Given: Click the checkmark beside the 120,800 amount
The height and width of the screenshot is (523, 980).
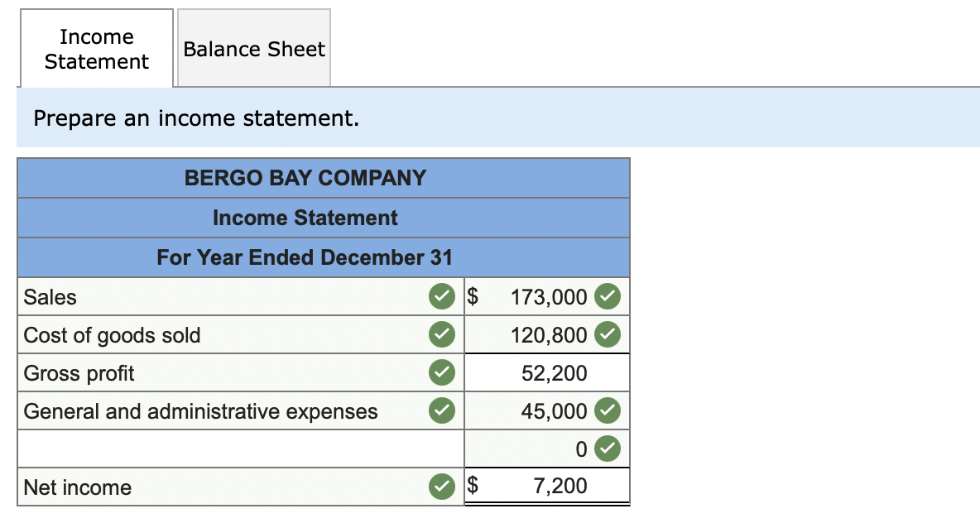Looking at the screenshot, I should (608, 334).
